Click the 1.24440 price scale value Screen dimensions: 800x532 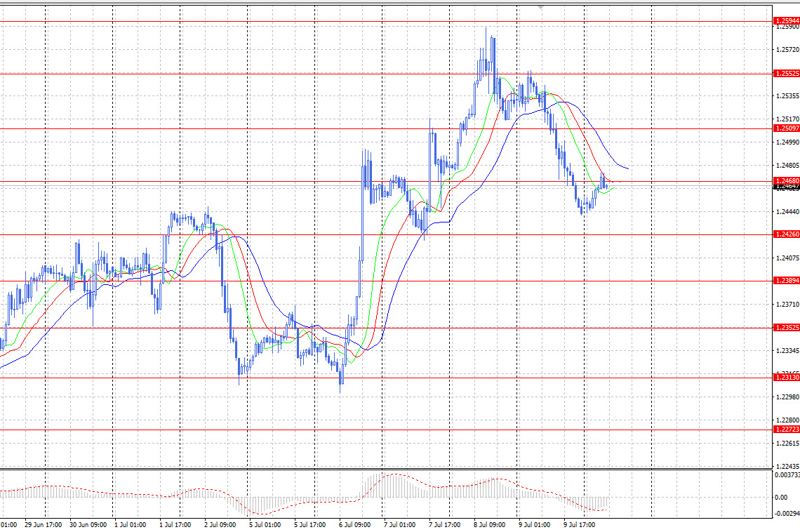(787, 212)
